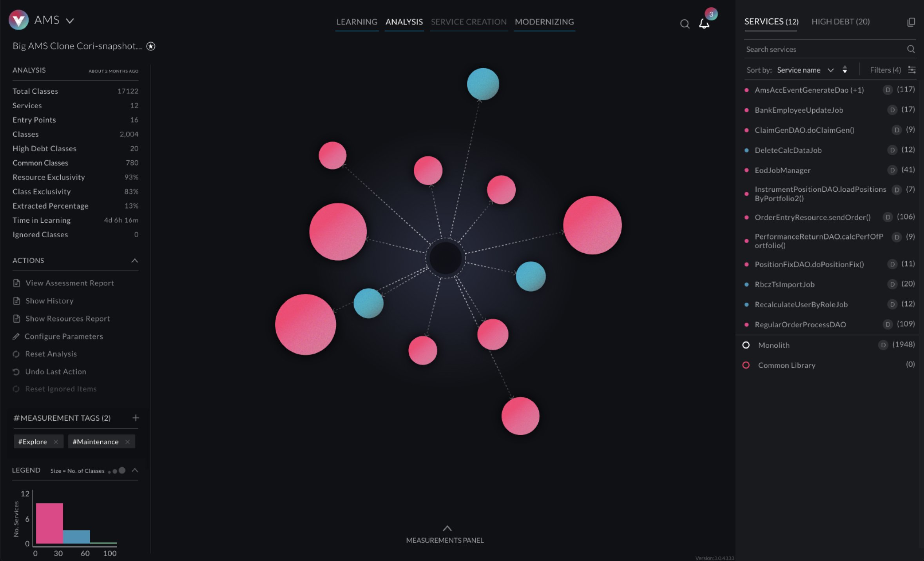Select the Monolith radio circle
Viewport: 924px width, 561px height.
point(746,345)
